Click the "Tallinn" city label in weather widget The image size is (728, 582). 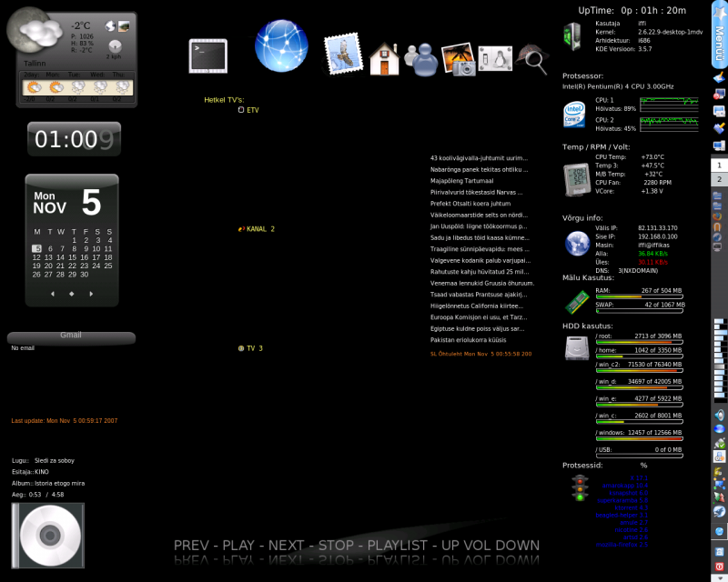(x=35, y=63)
